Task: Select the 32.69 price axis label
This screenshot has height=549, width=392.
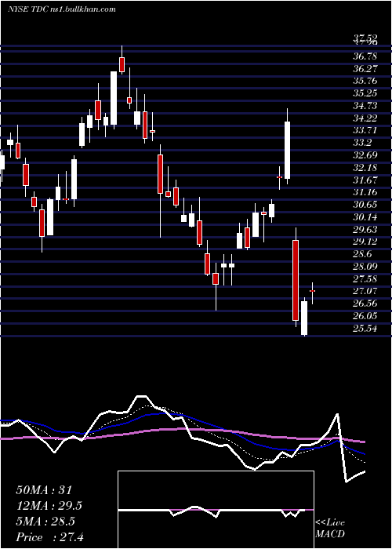Action: [x=365, y=155]
